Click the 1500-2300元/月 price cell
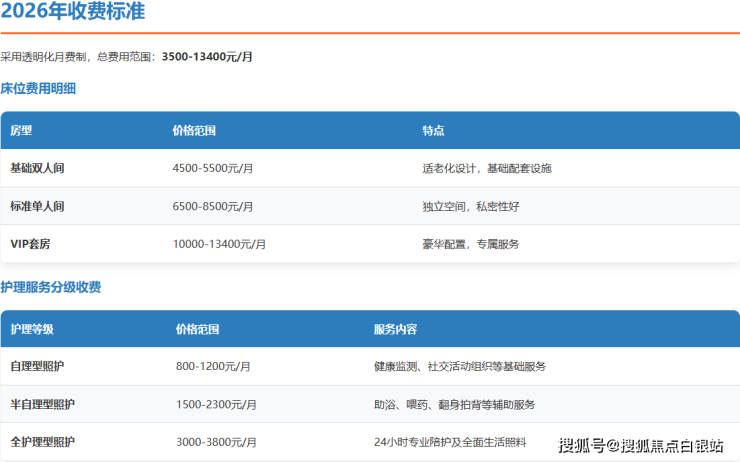The width and height of the screenshot is (740, 462). [x=216, y=404]
